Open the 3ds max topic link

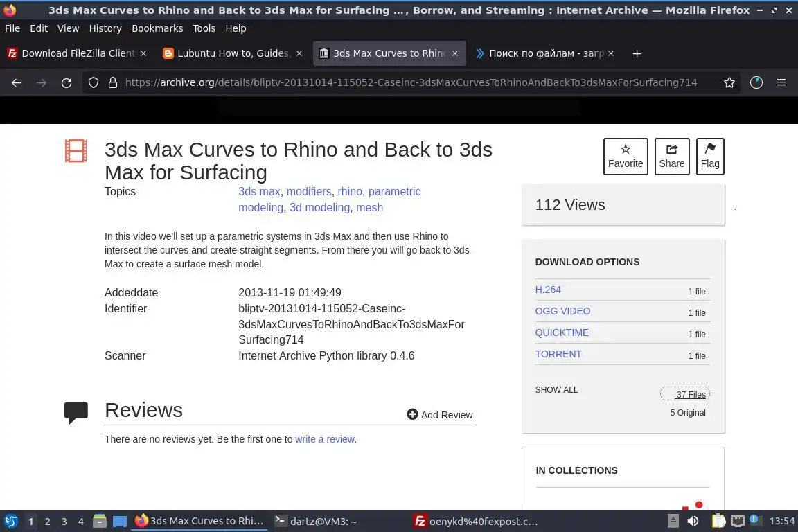point(259,191)
